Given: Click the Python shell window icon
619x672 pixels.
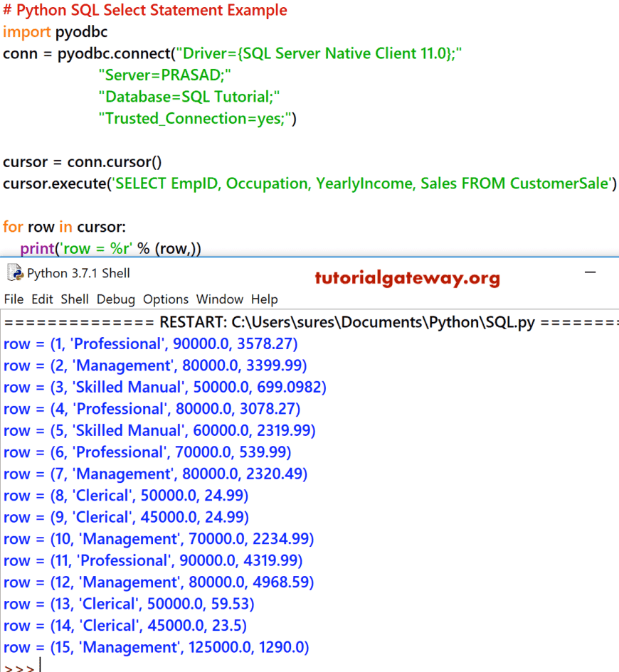Looking at the screenshot, I should point(14,272).
